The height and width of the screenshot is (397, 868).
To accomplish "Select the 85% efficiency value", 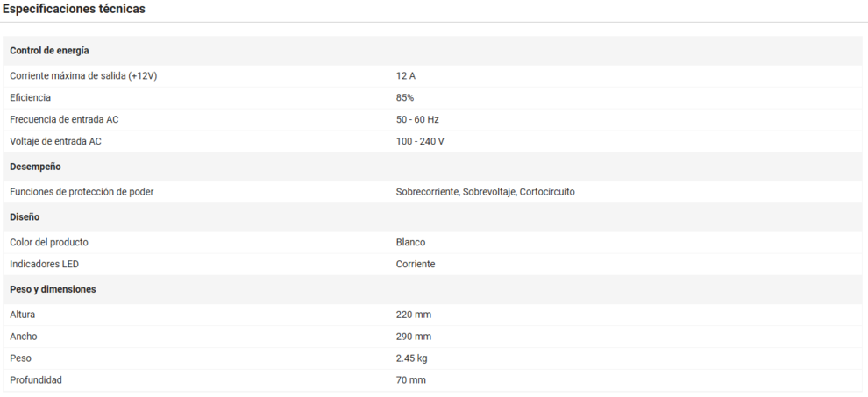I will pyautogui.click(x=405, y=97).
